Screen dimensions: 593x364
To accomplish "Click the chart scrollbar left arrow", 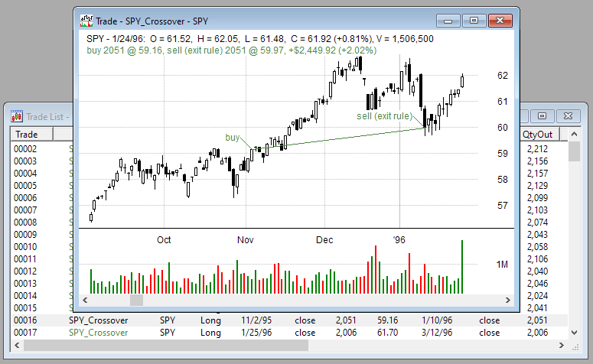I will pyautogui.click(x=86, y=300).
